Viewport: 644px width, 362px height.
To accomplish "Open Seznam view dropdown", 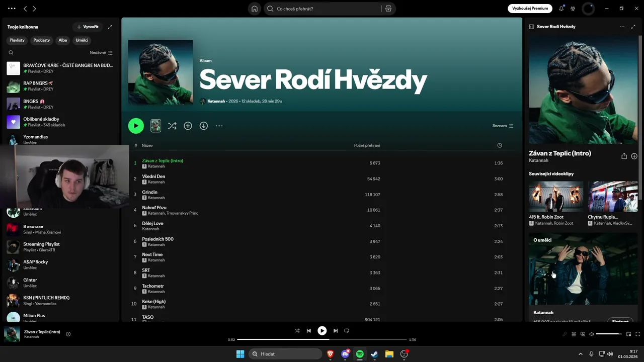I will [x=503, y=126].
